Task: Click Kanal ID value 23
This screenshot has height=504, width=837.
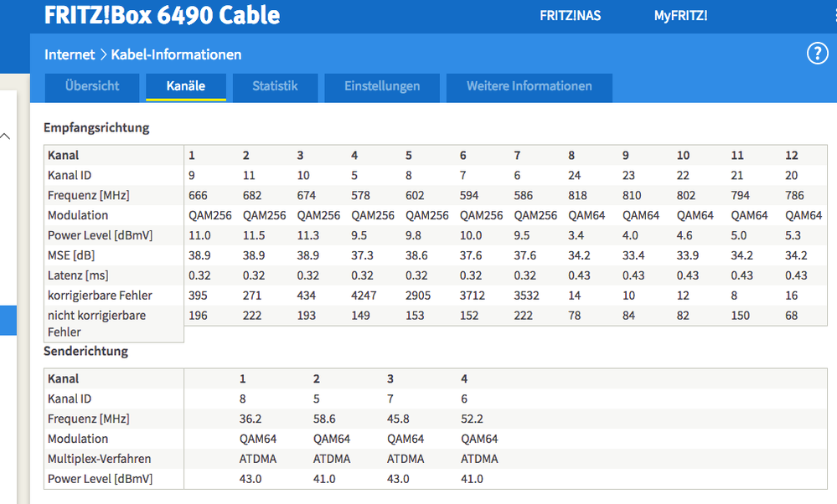Action: pyautogui.click(x=629, y=176)
